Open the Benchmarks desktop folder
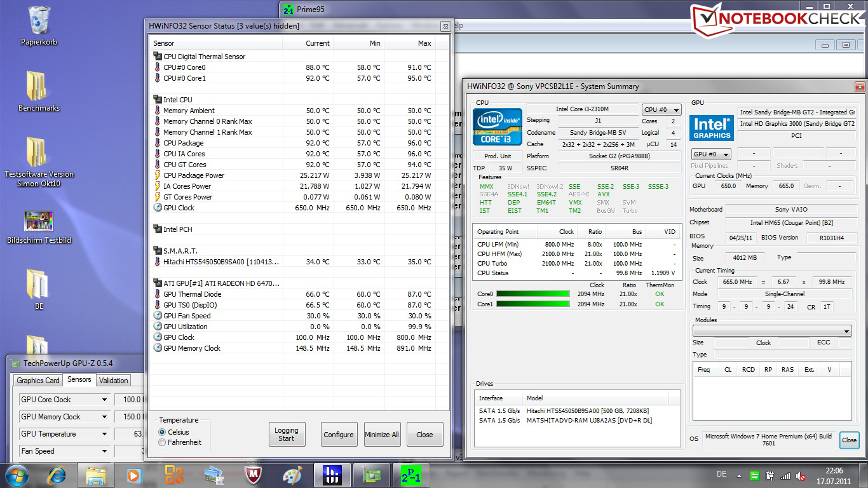868x488 pixels. (39, 91)
